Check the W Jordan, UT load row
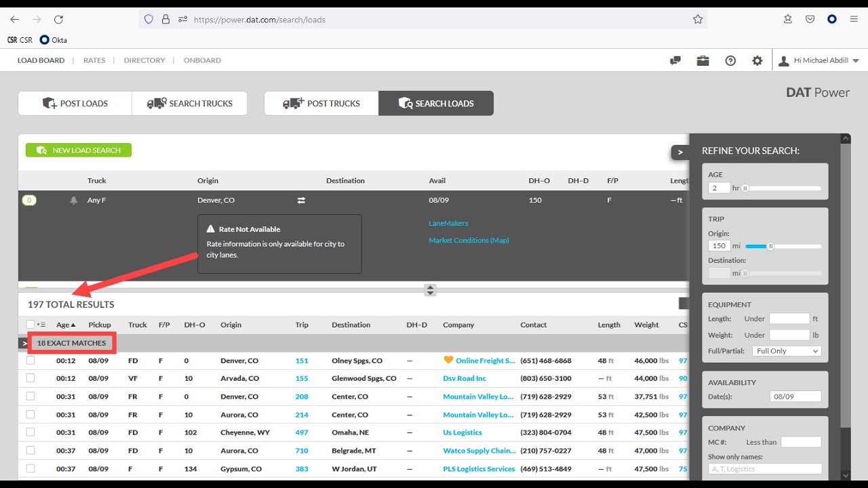Viewport: 868px width, 488px height. coord(31,468)
